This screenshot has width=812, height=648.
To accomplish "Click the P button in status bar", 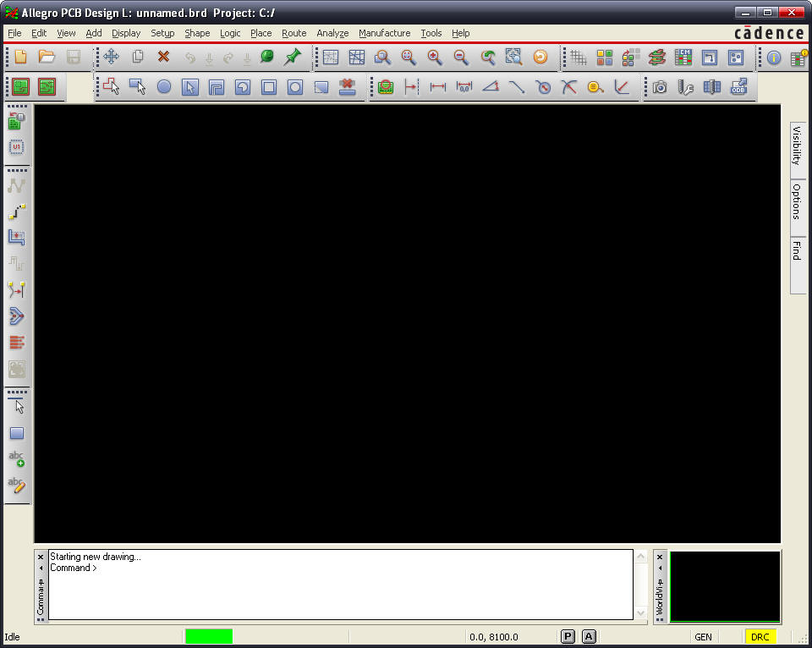I will coord(568,637).
